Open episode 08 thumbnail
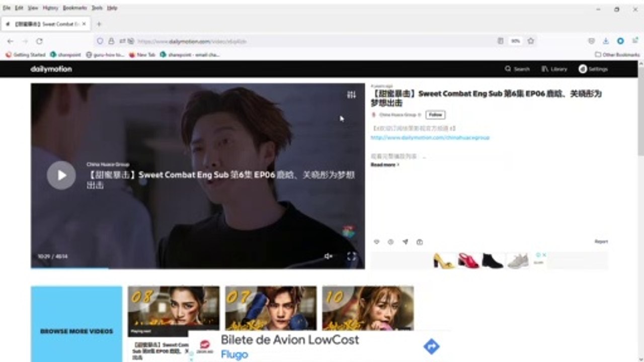This screenshot has height=362, width=644. (x=174, y=311)
